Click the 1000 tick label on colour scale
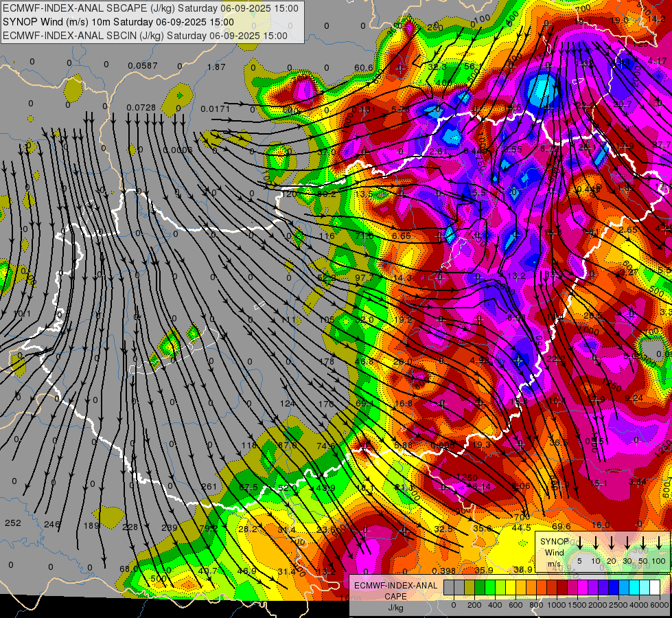Image resolution: width=672 pixels, height=618 pixels. (557, 605)
